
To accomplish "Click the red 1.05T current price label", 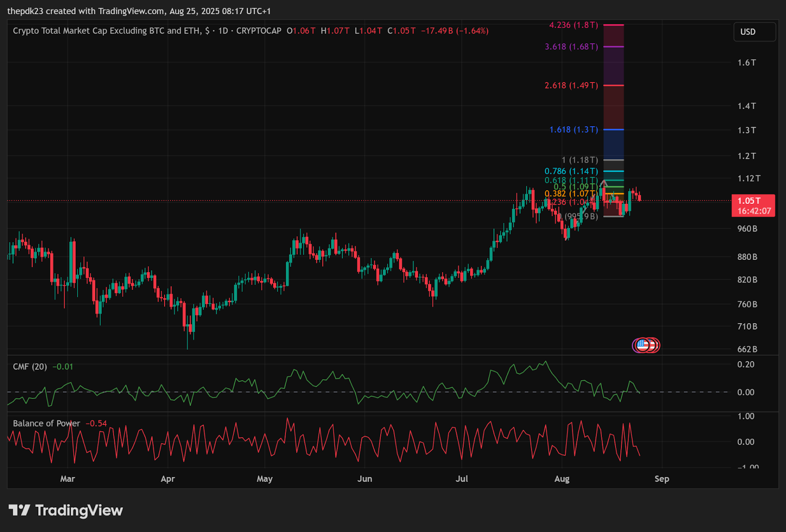I will coord(753,205).
